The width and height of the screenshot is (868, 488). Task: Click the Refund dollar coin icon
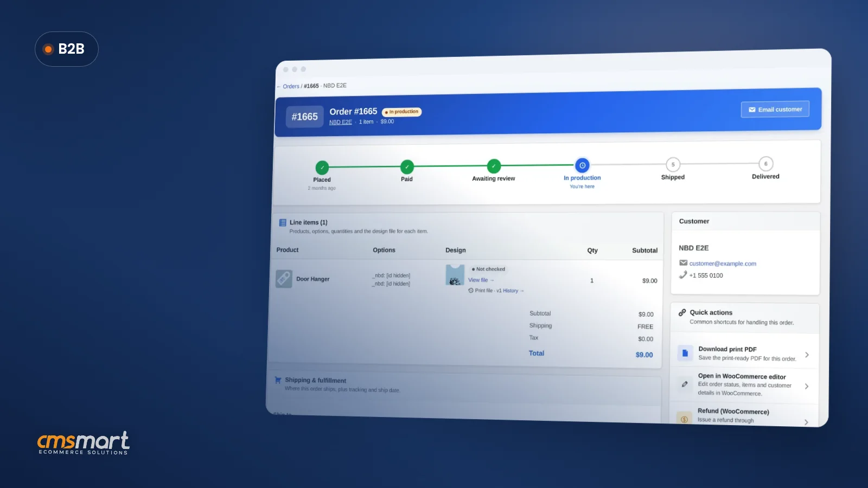coord(684,419)
